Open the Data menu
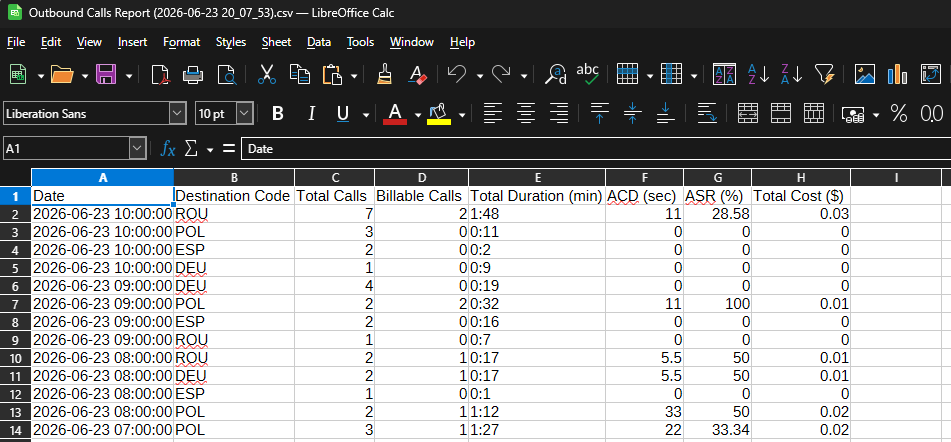 coord(318,42)
